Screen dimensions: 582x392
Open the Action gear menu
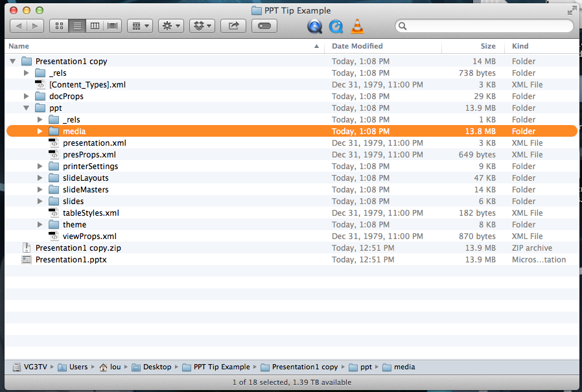tap(171, 26)
